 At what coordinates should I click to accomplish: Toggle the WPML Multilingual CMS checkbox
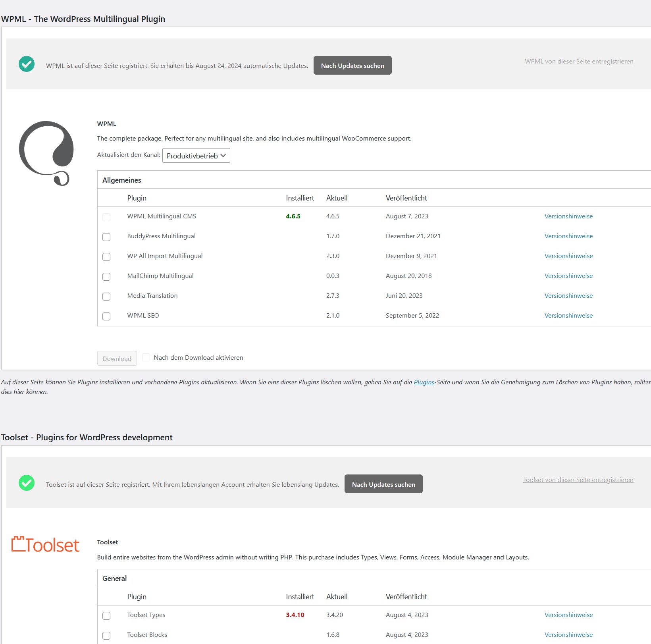[106, 217]
